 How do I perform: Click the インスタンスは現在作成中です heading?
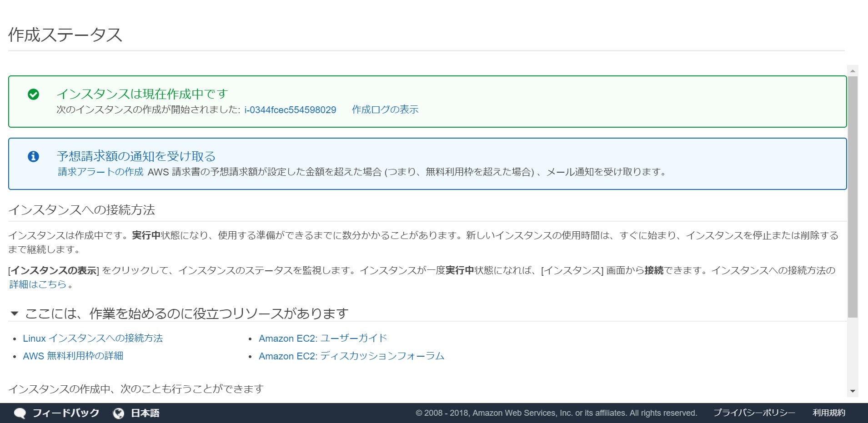pos(142,94)
